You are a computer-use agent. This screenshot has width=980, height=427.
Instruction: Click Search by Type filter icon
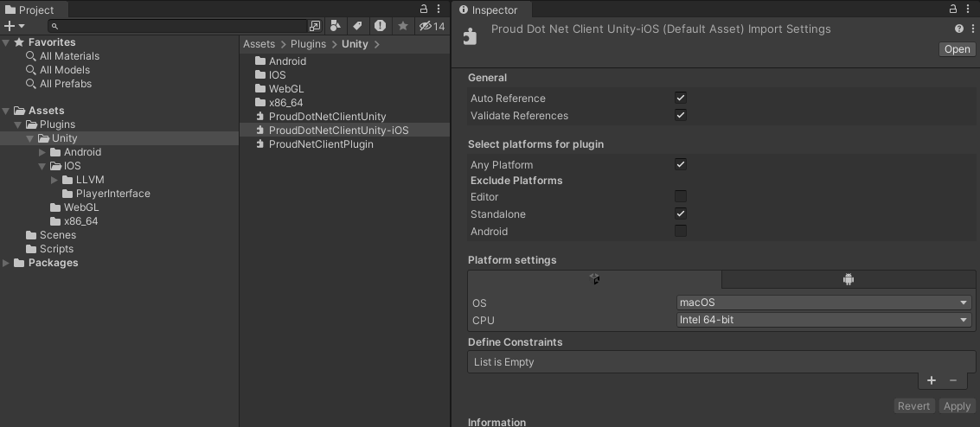(x=336, y=26)
